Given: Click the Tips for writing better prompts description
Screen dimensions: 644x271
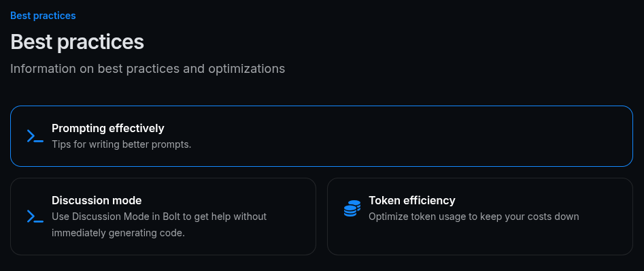Looking at the screenshot, I should [x=122, y=145].
